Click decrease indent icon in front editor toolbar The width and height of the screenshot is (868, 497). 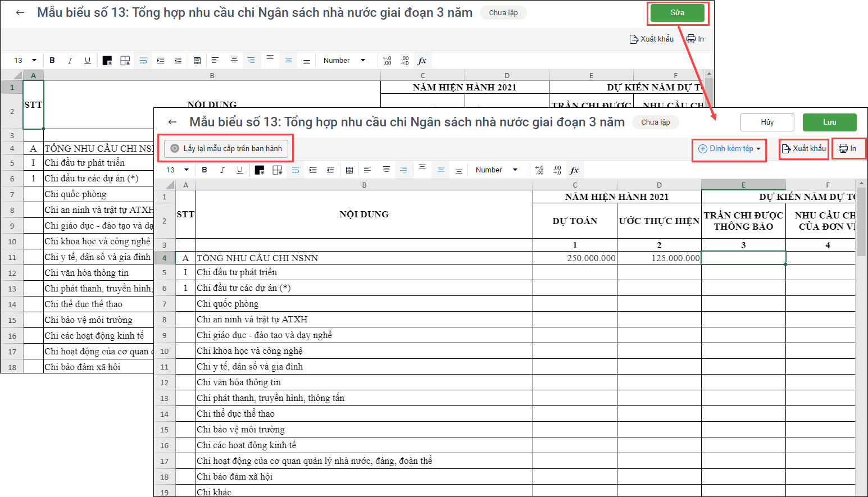[330, 170]
